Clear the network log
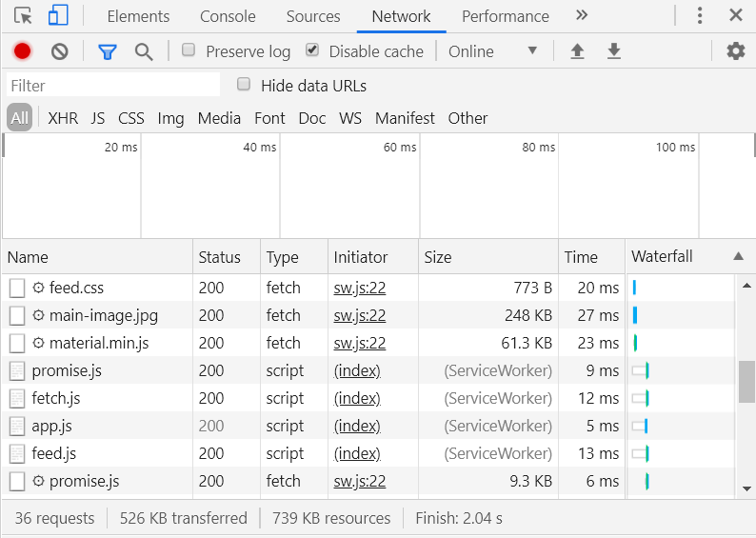Screen dimensions: 756x538 [x=60, y=51]
